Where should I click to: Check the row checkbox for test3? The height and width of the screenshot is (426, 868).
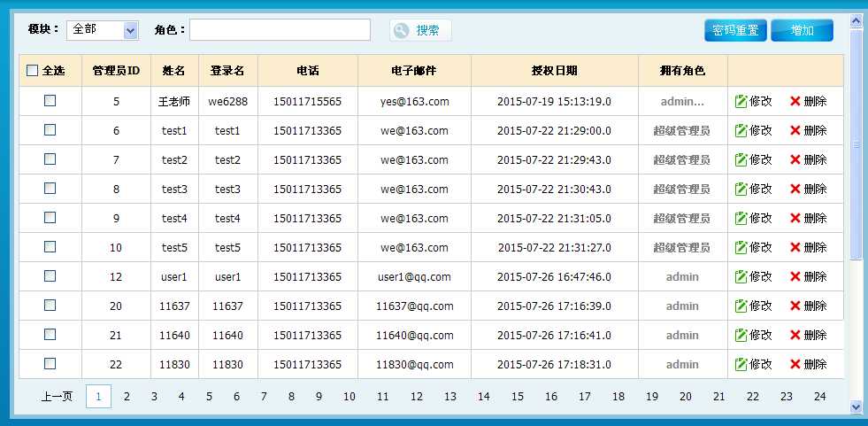[50, 189]
